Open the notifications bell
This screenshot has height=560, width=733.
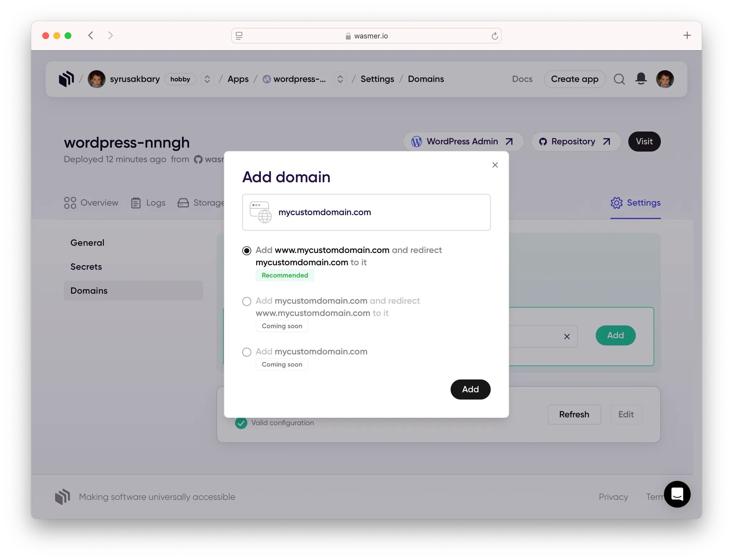pos(640,79)
